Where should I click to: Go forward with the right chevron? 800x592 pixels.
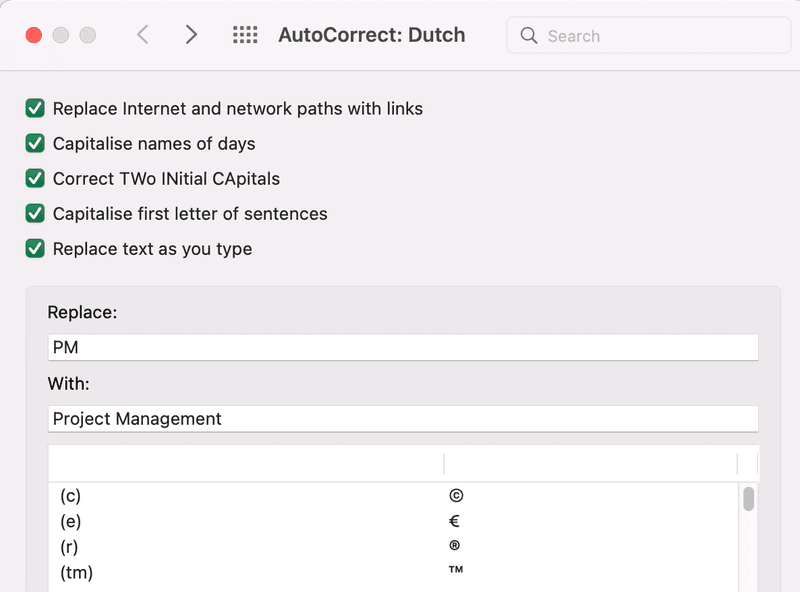click(x=191, y=35)
